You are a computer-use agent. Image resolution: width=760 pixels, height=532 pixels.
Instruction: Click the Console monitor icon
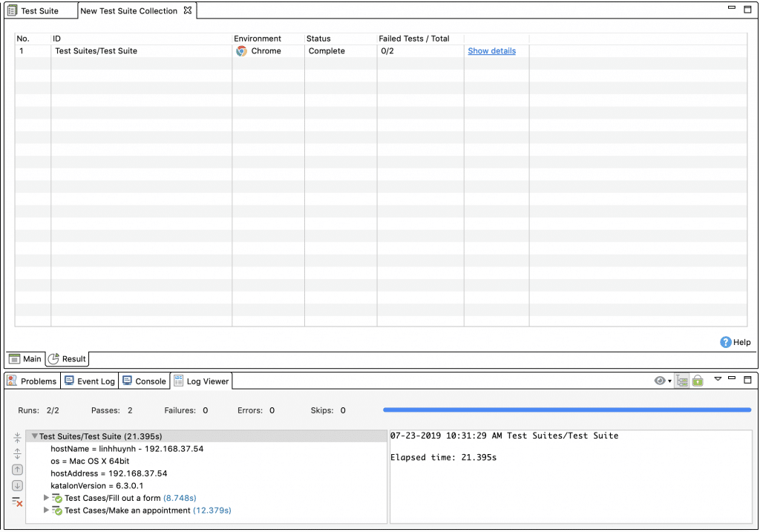tap(127, 381)
